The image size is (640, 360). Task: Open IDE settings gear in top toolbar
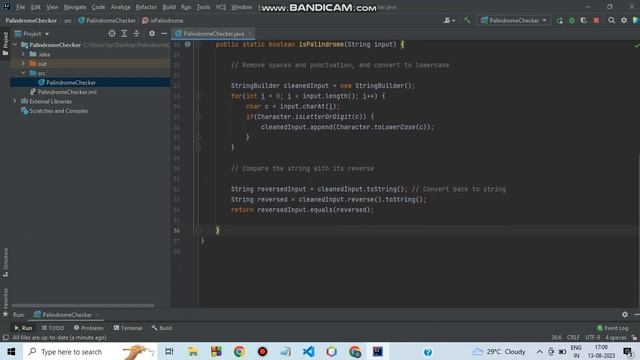[624, 20]
